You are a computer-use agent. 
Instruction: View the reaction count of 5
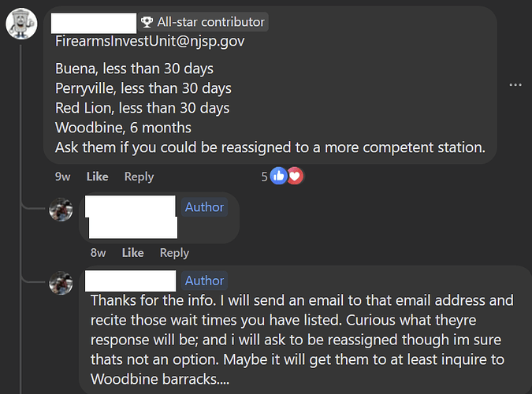pos(264,177)
